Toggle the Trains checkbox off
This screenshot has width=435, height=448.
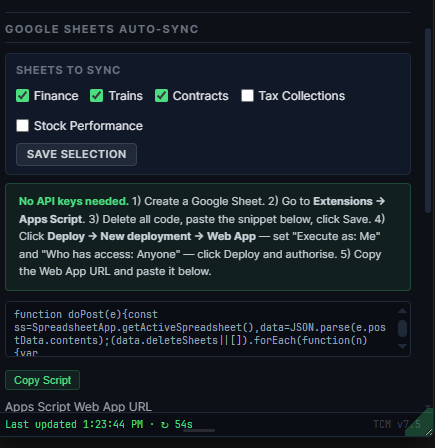(x=96, y=96)
